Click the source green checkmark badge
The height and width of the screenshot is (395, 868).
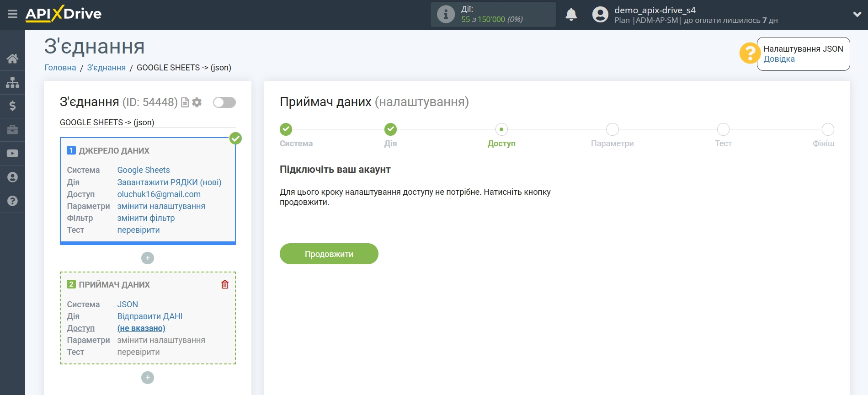(235, 138)
